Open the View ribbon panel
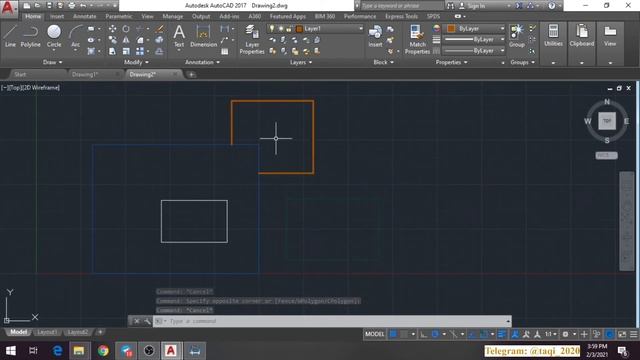640x360 pixels. (610, 35)
